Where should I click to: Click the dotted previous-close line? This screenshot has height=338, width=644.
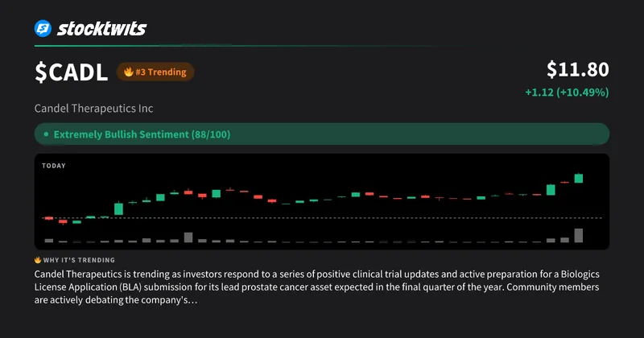[x=322, y=218]
